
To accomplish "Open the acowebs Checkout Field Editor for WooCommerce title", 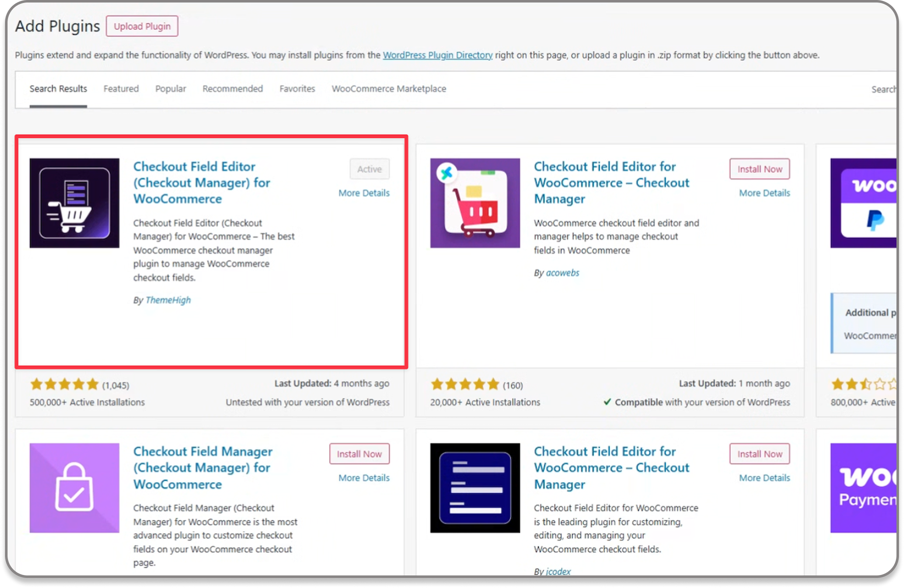I will click(611, 183).
